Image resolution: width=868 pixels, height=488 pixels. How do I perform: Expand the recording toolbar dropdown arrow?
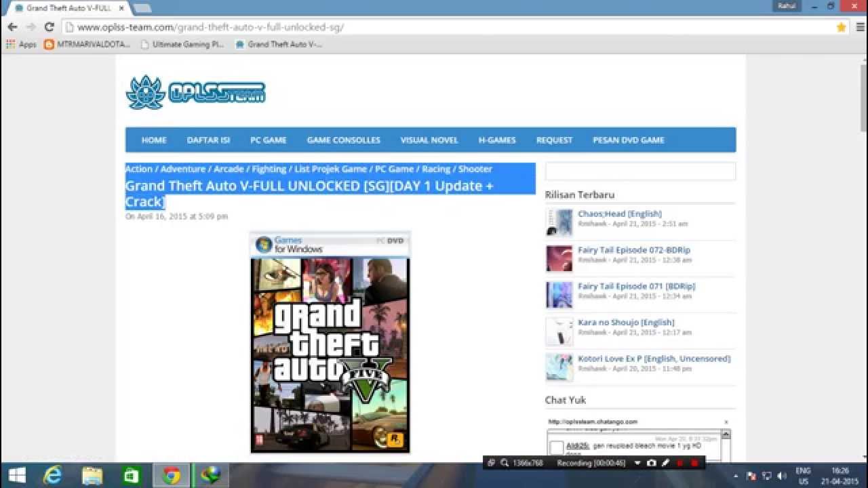point(637,463)
